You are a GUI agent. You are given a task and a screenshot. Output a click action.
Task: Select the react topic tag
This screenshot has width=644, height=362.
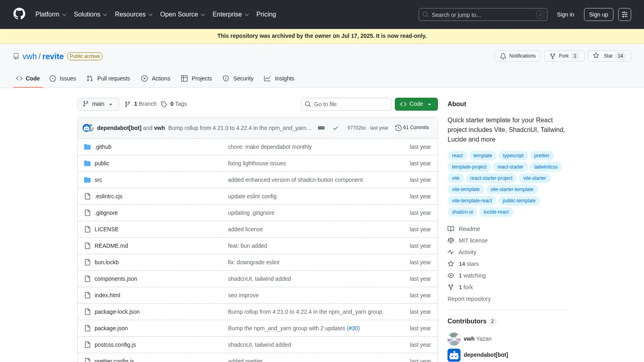[457, 156]
